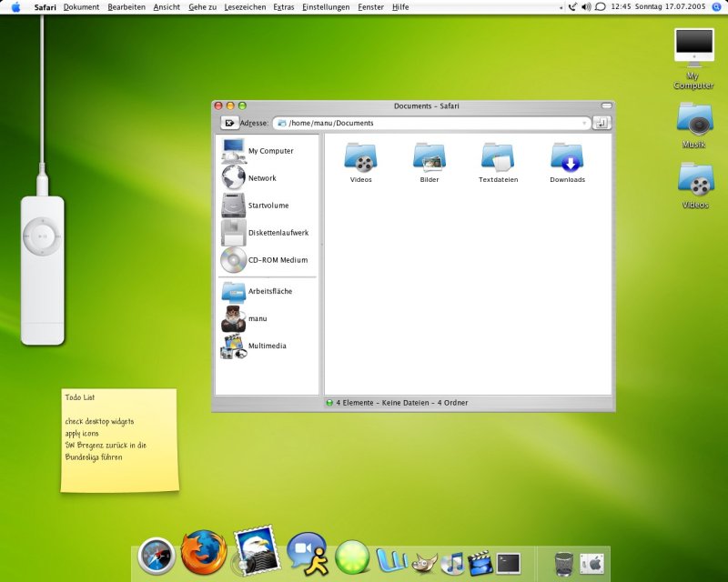Open Multimedia in the sidebar

coord(254,346)
